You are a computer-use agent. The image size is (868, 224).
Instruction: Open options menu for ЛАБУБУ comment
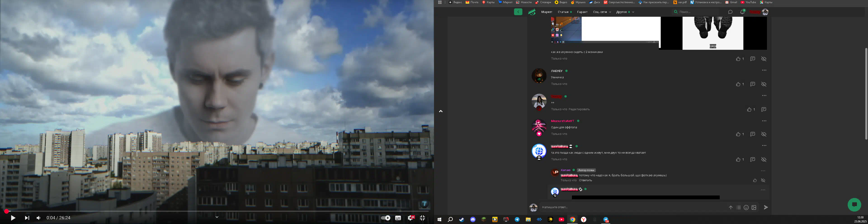click(764, 71)
